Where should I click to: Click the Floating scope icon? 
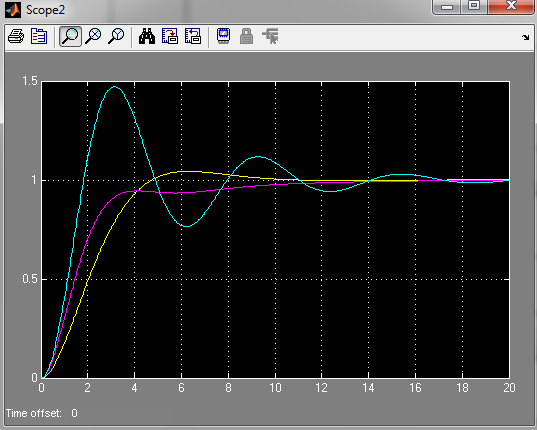point(224,36)
